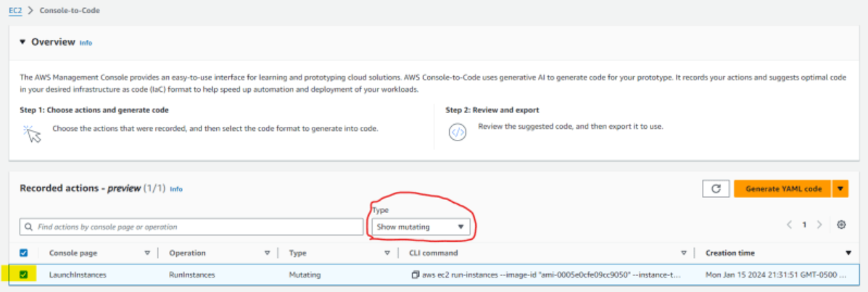
Task: Click the Creation time sort arrow
Action: point(848,253)
